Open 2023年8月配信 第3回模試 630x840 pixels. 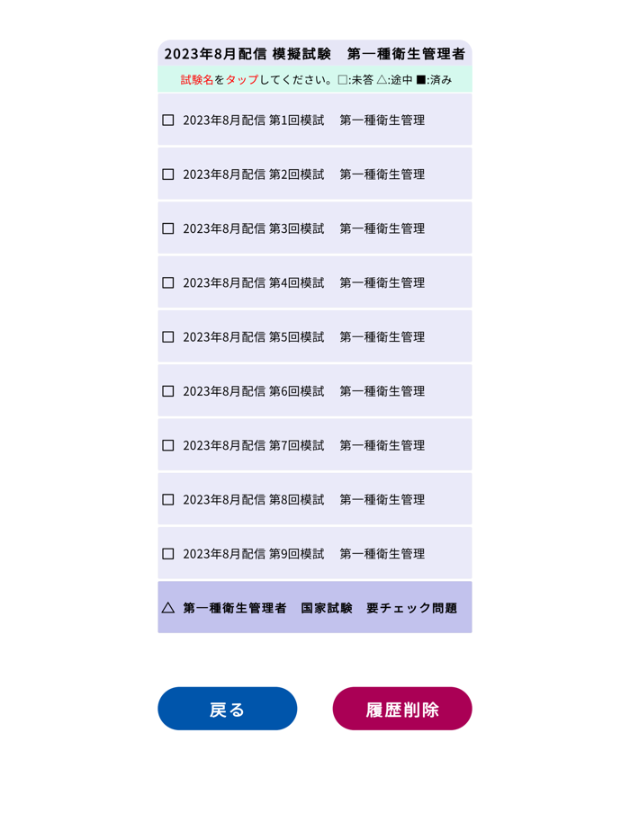[303, 228]
